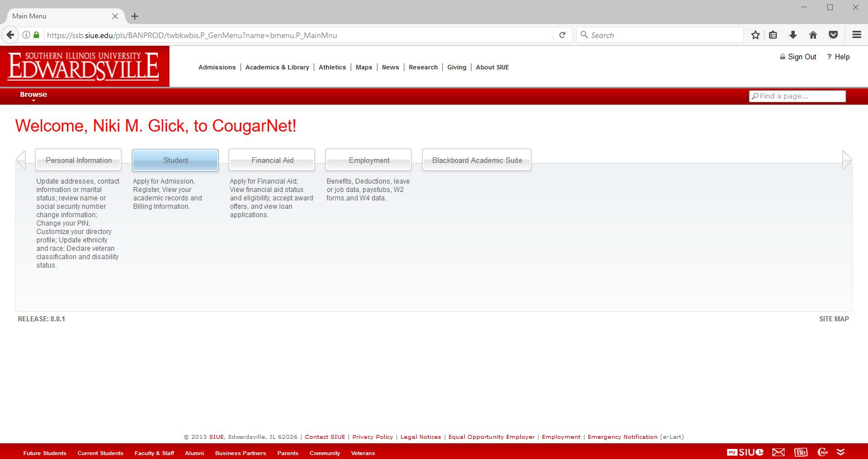
Task: Open the Blackboard Bb footer icon
Action: (x=801, y=452)
